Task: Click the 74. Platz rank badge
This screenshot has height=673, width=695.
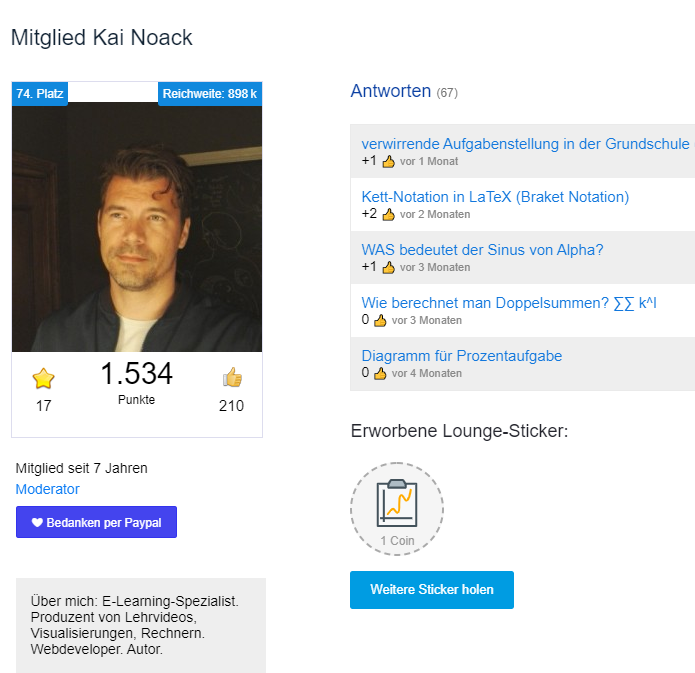Action: (x=40, y=94)
